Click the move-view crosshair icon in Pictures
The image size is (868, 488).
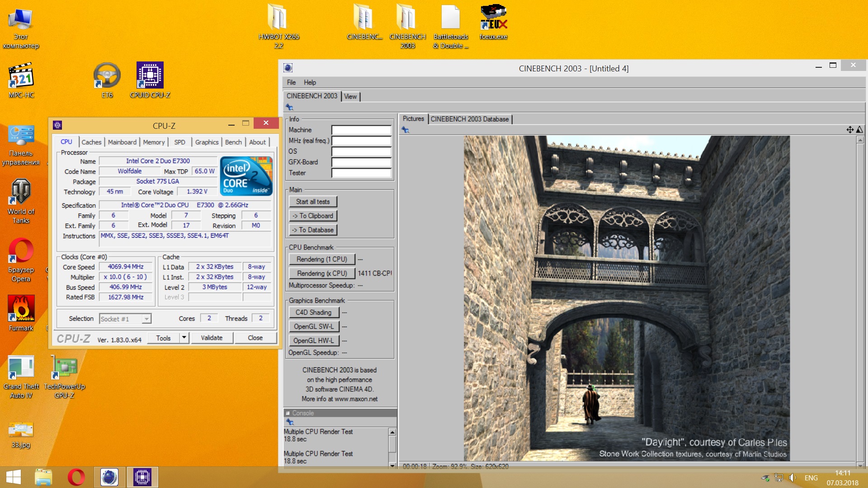point(850,130)
